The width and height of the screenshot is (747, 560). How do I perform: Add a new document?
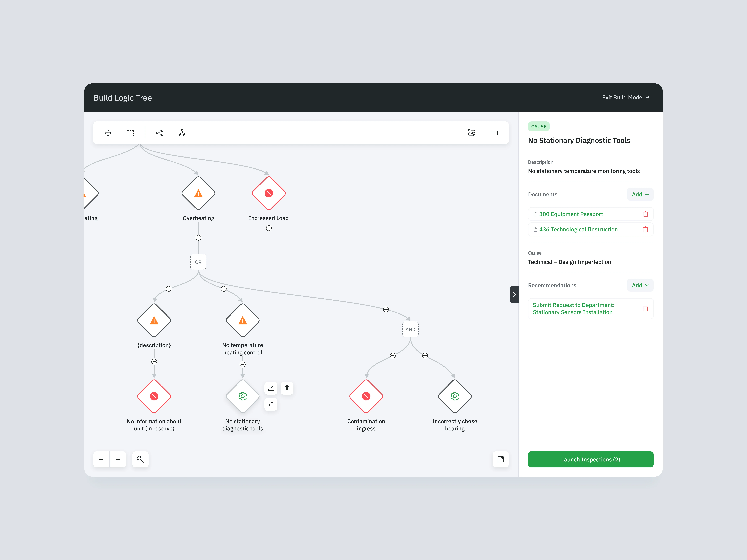tap(640, 194)
